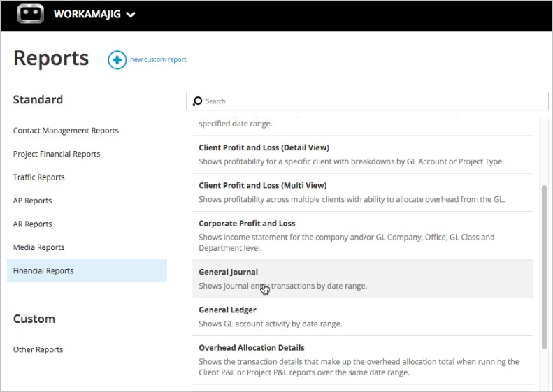Image resolution: width=553 pixels, height=392 pixels.
Task: Switch to AR Reports category
Action: click(x=33, y=224)
